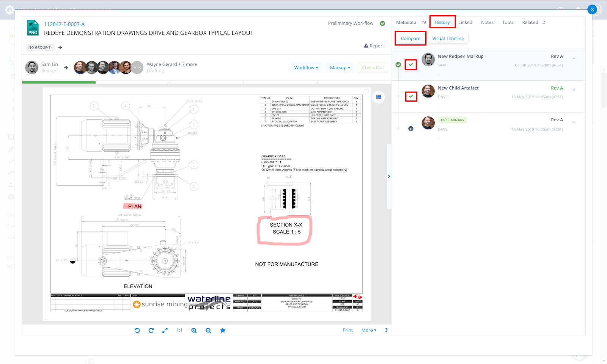The image size is (607, 364).
Task: Click the fit-to-screen expand arrows icon
Action: pyautogui.click(x=165, y=330)
